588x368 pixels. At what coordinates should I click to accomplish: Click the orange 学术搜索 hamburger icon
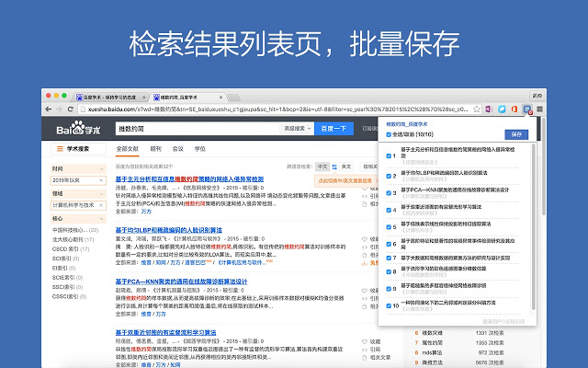[x=60, y=149]
